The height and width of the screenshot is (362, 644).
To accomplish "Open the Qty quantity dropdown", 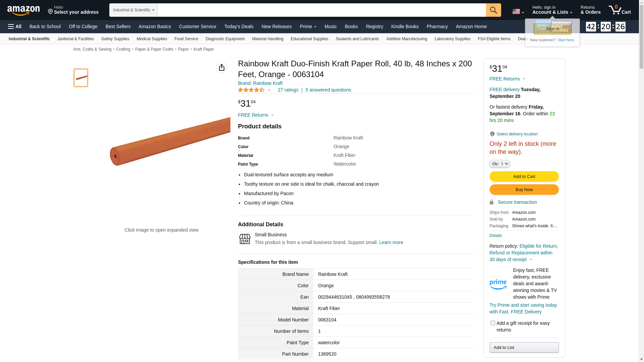I will (500, 164).
